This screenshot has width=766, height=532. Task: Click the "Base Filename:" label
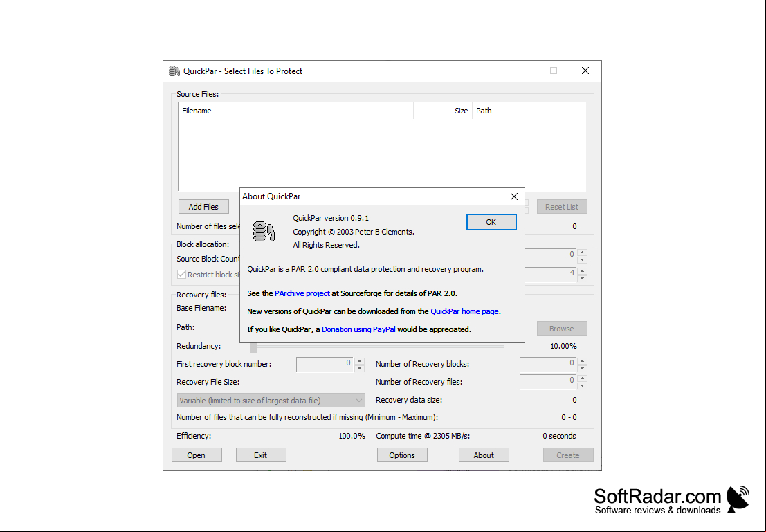(x=201, y=308)
